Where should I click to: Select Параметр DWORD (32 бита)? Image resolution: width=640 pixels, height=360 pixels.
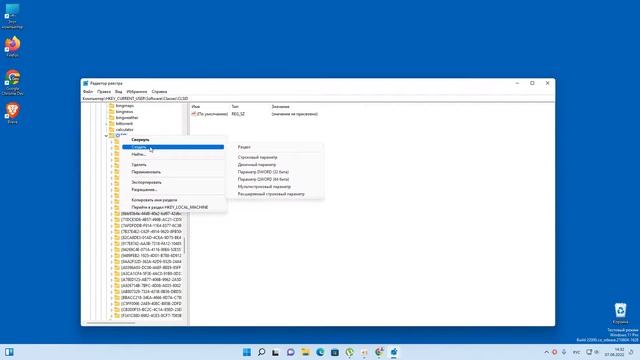point(275,172)
